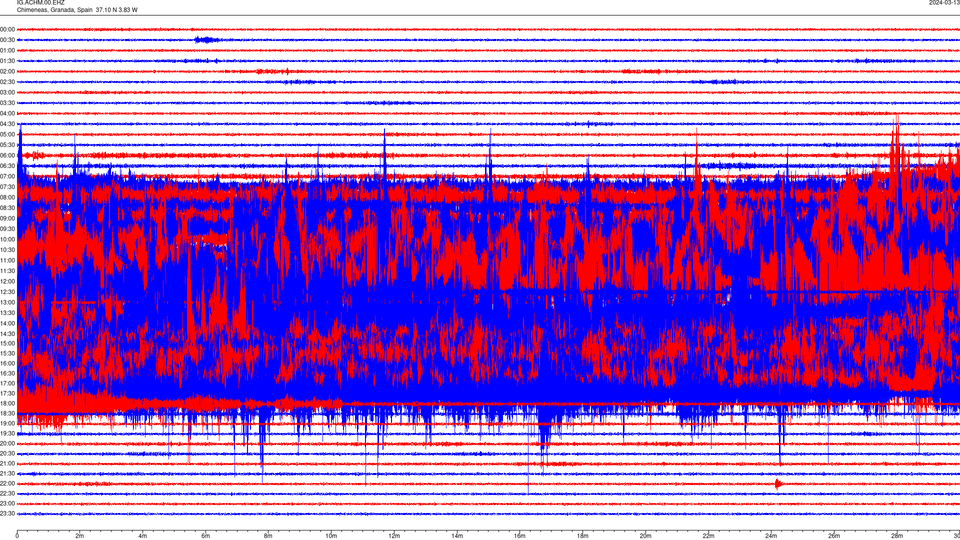Click the "14:00" time row label
The height and width of the screenshot is (540, 960).
[x=7, y=323]
